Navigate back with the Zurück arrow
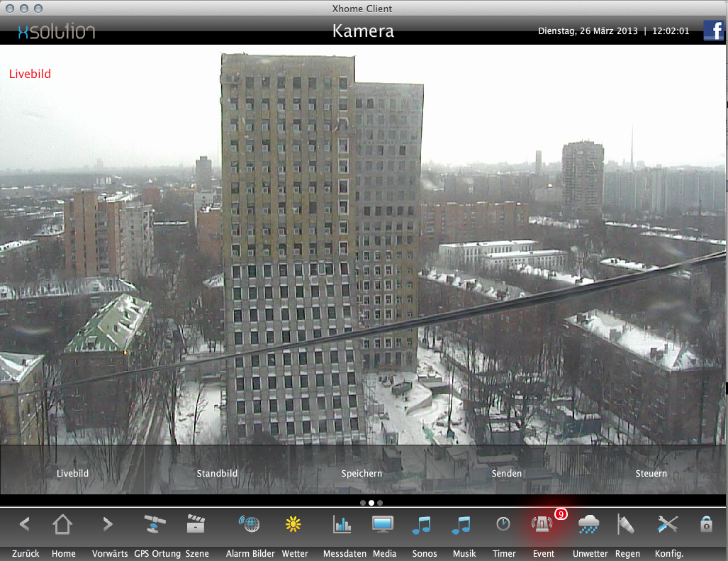728x561 pixels. coord(25,525)
